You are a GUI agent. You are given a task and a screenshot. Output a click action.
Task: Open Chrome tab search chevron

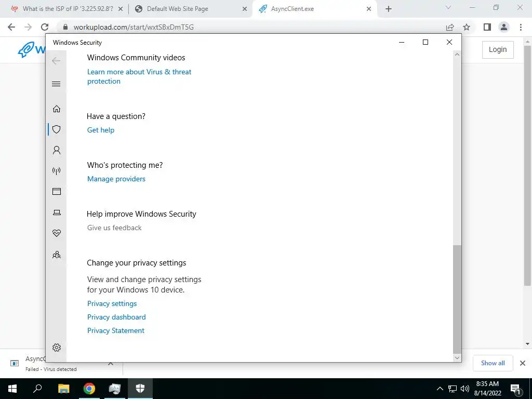click(x=448, y=7)
